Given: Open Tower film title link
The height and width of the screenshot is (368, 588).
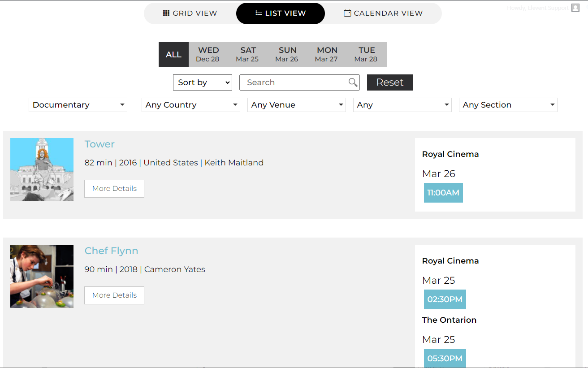Looking at the screenshot, I should click(x=99, y=144).
